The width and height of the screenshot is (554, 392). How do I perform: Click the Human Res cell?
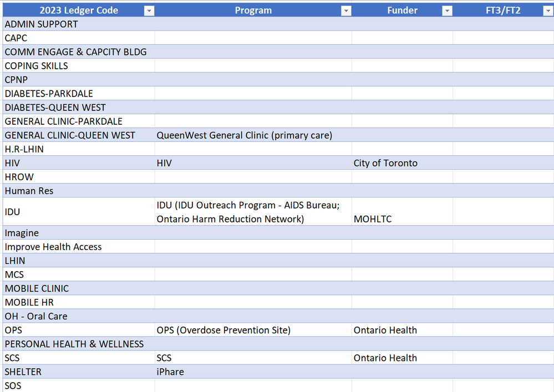pyautogui.click(x=79, y=191)
